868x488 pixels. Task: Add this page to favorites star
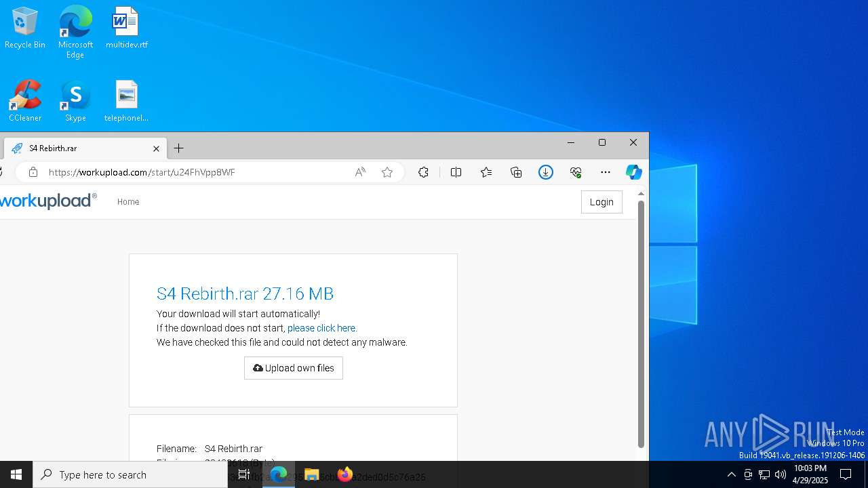[387, 172]
